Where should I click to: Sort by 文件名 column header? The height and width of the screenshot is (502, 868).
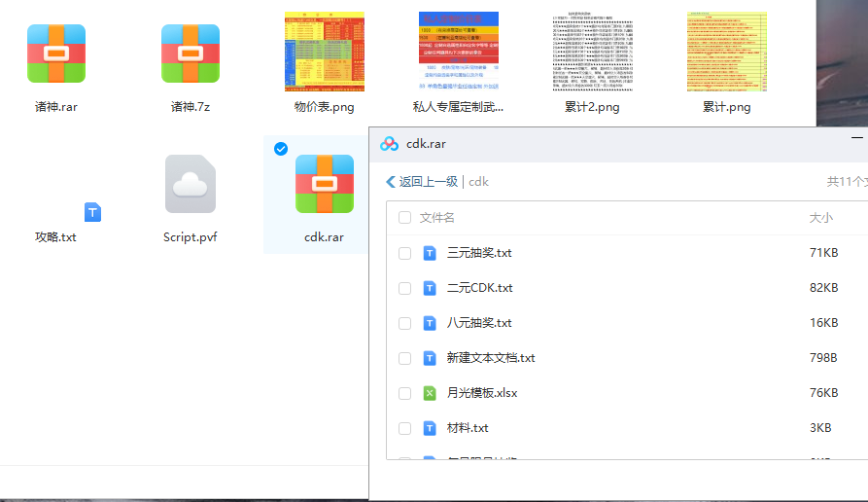pyautogui.click(x=437, y=218)
